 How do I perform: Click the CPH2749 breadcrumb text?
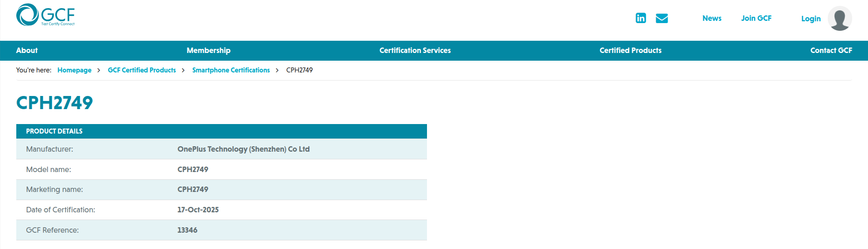click(299, 70)
